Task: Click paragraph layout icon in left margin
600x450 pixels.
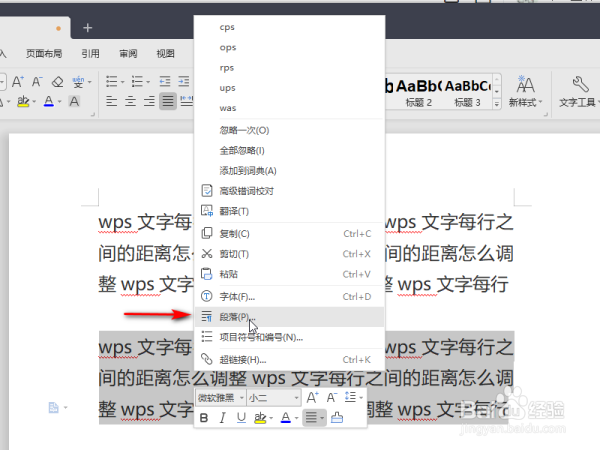Action: tap(54, 408)
